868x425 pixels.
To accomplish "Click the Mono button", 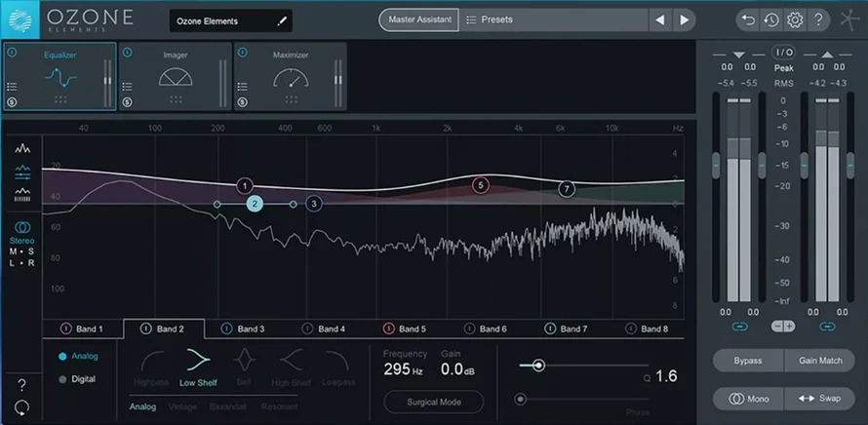I will point(748,399).
